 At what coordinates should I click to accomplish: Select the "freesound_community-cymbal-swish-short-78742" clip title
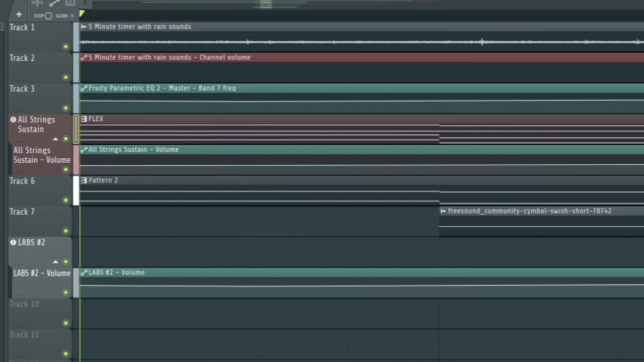(530, 211)
